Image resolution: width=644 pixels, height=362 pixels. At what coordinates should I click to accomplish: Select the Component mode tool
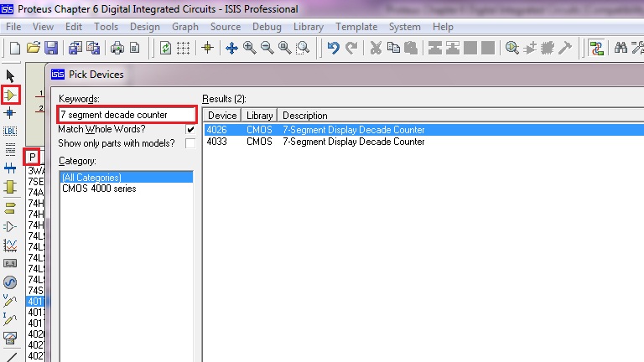tap(11, 95)
